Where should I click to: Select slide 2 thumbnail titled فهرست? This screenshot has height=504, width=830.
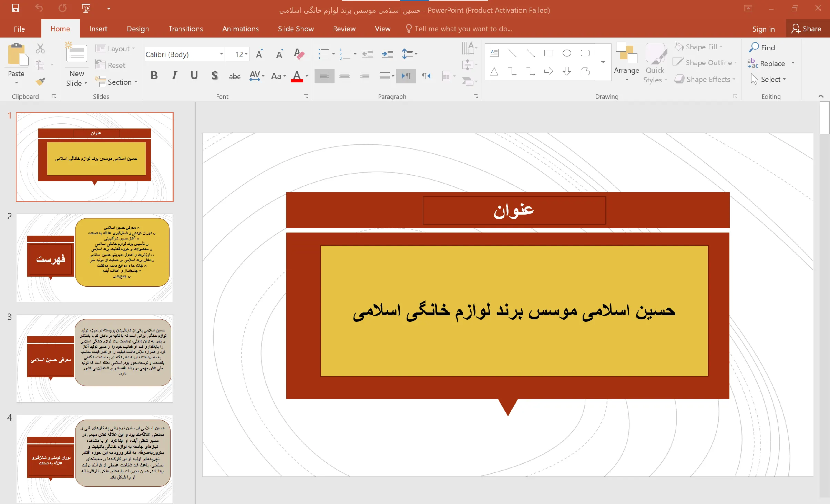pyautogui.click(x=95, y=258)
